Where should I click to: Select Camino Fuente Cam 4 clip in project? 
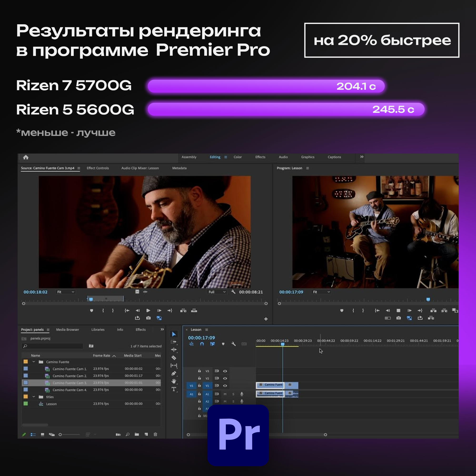pos(69,390)
